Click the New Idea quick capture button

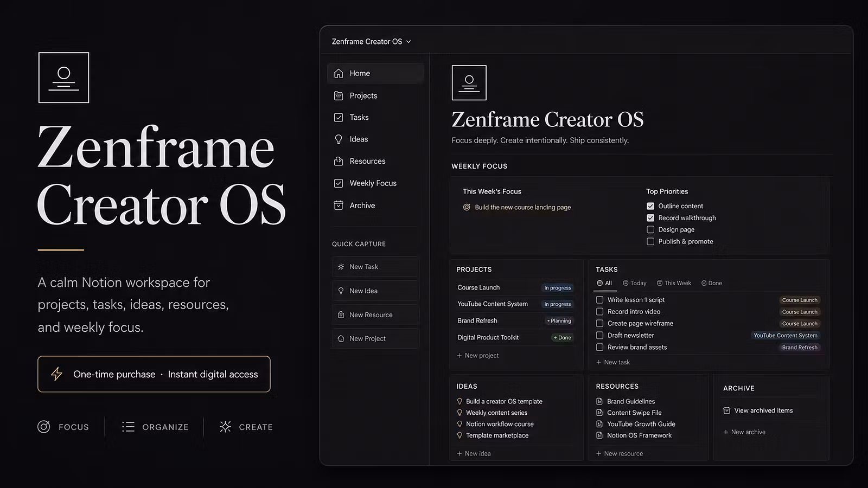click(375, 291)
